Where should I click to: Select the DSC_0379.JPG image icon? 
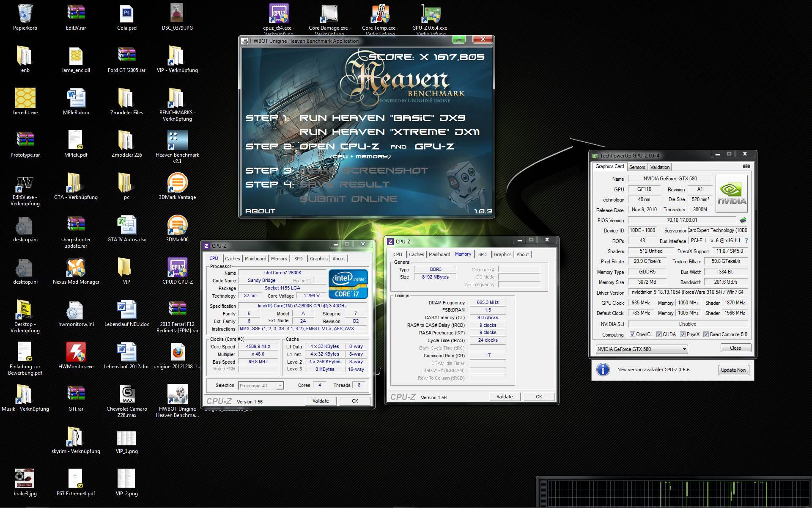pos(177,14)
